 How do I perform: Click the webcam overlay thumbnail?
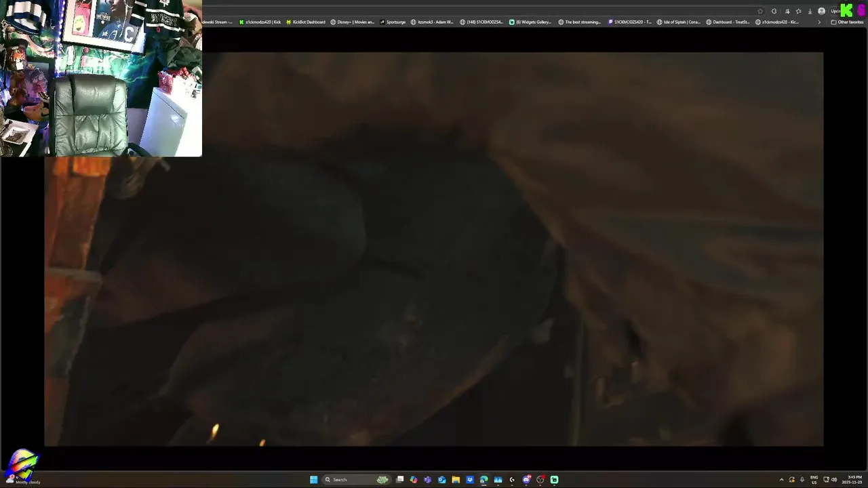click(101, 78)
